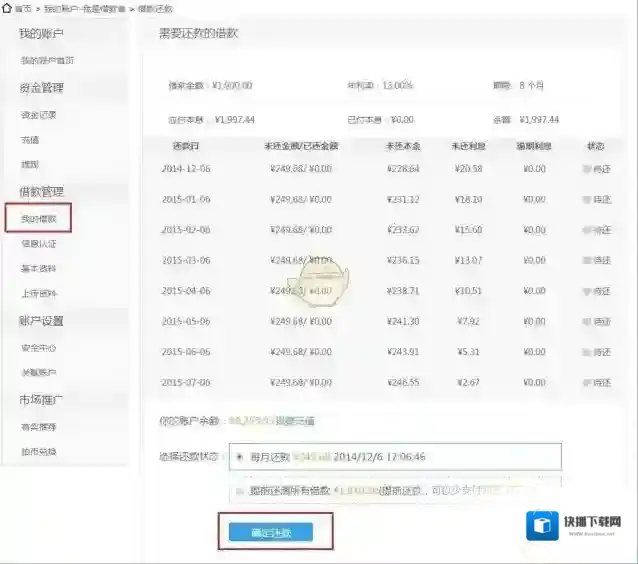
Task: Open 资金记录 in the sidebar
Action: point(38,115)
